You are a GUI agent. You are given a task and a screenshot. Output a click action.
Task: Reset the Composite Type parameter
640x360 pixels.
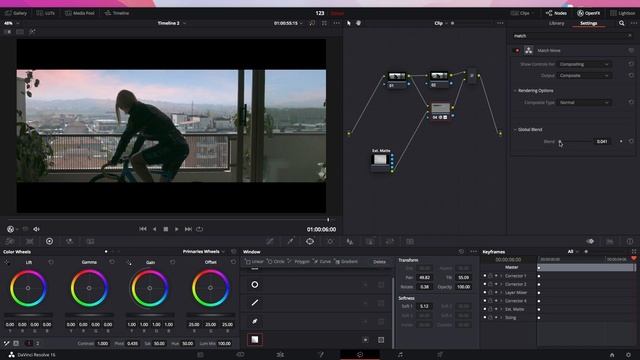click(631, 102)
